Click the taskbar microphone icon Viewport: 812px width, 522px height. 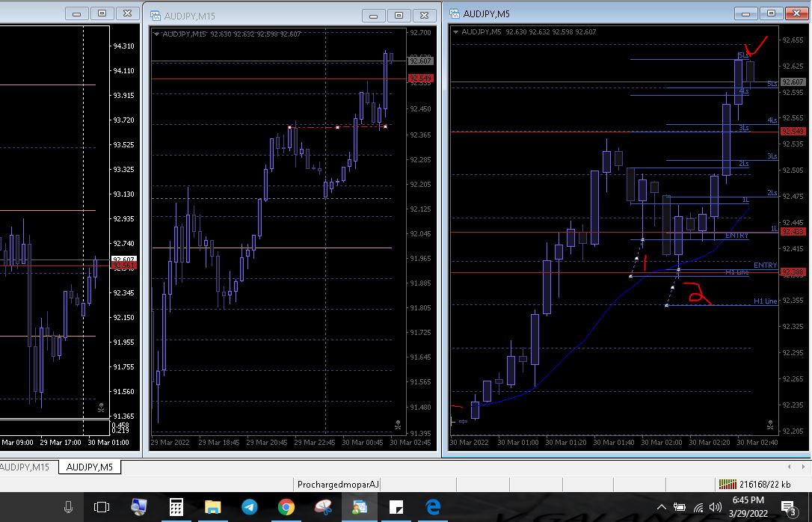pyautogui.click(x=68, y=507)
